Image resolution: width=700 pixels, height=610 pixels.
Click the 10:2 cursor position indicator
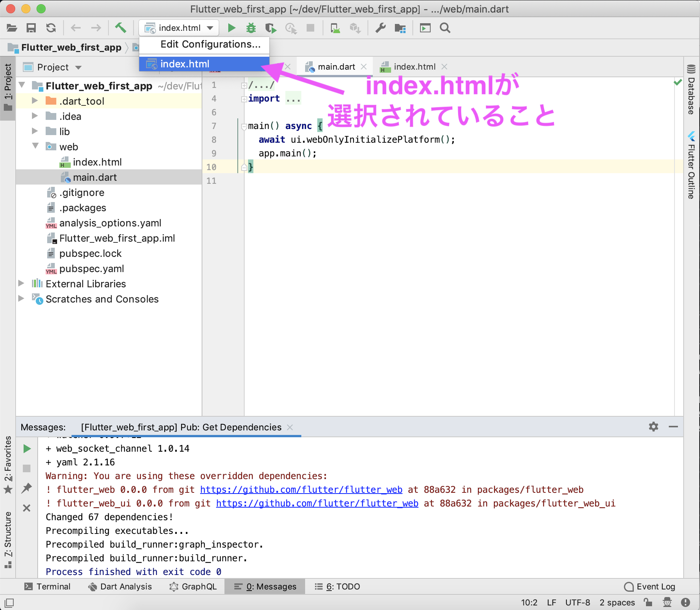(529, 602)
